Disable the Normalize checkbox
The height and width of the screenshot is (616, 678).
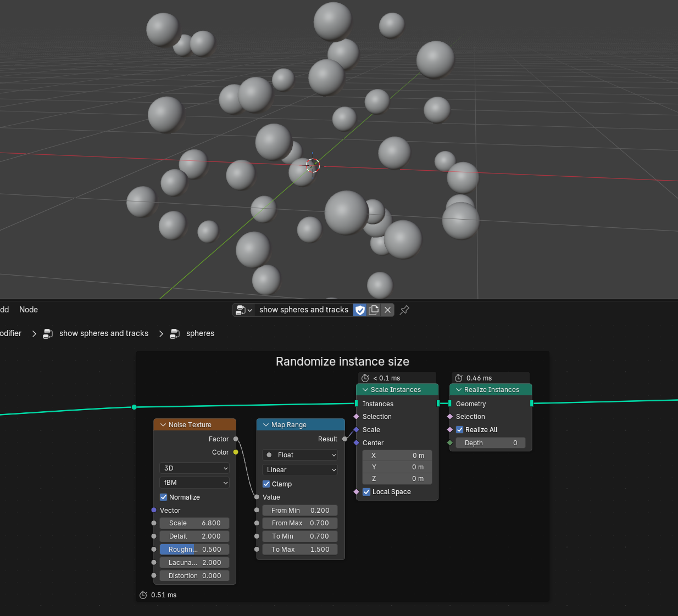(x=164, y=497)
